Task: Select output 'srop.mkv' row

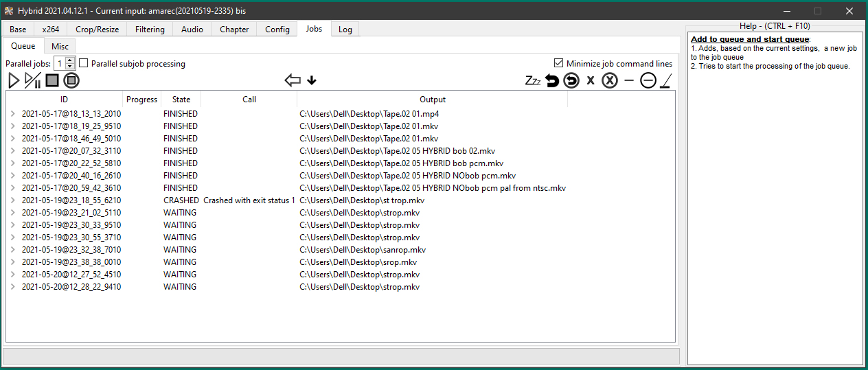Action: point(358,262)
